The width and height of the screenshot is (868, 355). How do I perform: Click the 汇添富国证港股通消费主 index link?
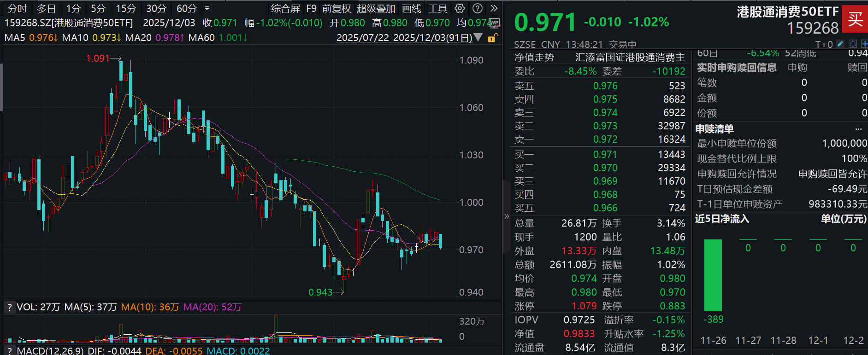[630, 57]
